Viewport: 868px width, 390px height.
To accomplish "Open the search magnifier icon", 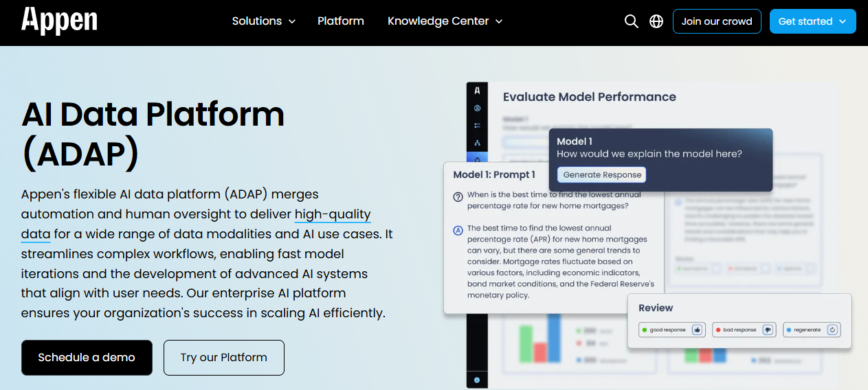I will 632,21.
